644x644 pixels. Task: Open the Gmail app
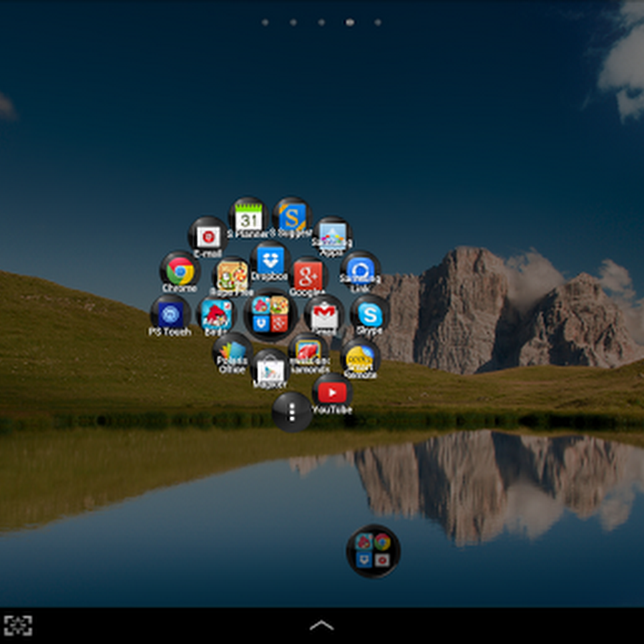(x=324, y=315)
